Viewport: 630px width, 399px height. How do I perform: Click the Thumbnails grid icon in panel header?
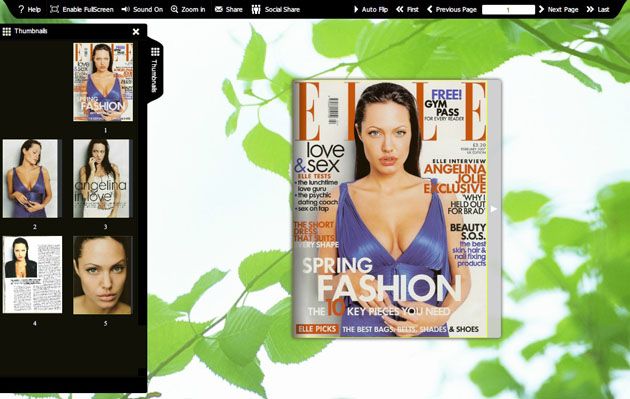(6, 31)
